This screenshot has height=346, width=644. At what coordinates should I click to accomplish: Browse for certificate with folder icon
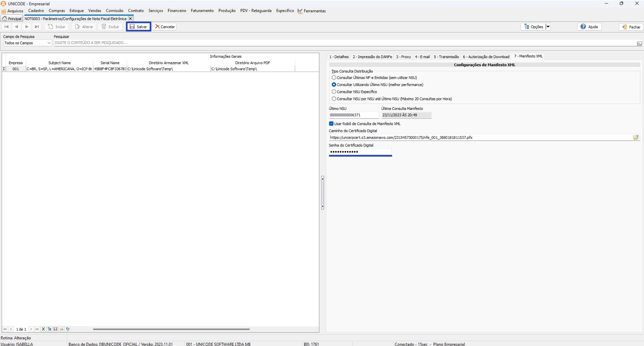click(x=636, y=137)
